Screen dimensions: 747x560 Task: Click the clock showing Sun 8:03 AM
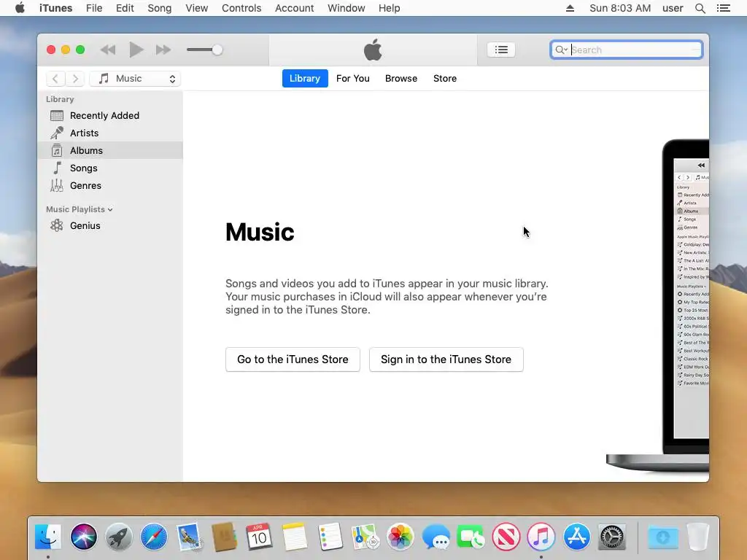click(620, 8)
